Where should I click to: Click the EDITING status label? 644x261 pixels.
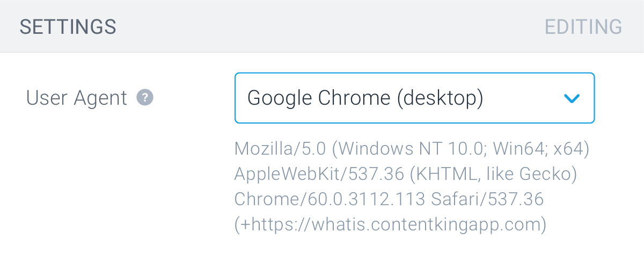tap(583, 26)
